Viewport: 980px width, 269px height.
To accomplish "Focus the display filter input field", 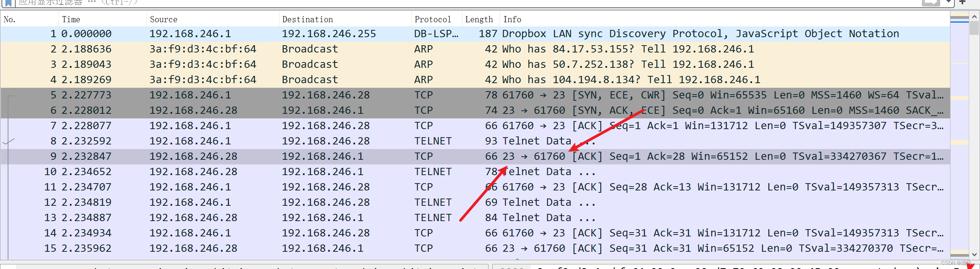I will click(467, 3).
